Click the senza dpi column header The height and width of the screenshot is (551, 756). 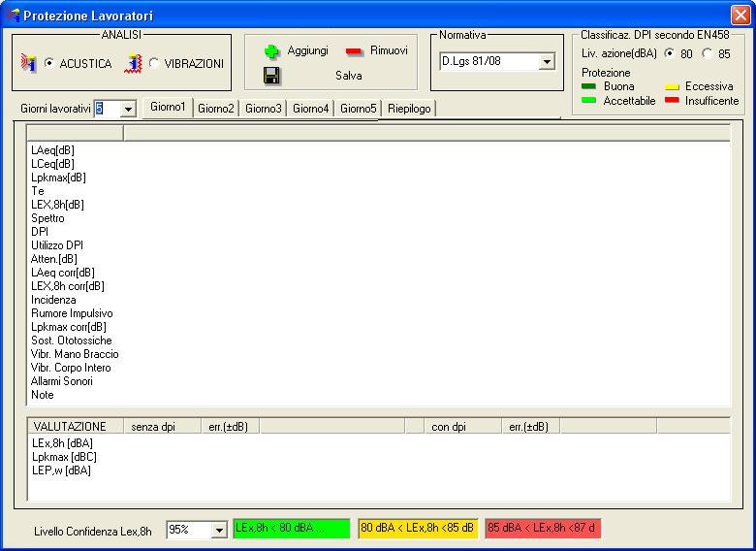[x=163, y=427]
